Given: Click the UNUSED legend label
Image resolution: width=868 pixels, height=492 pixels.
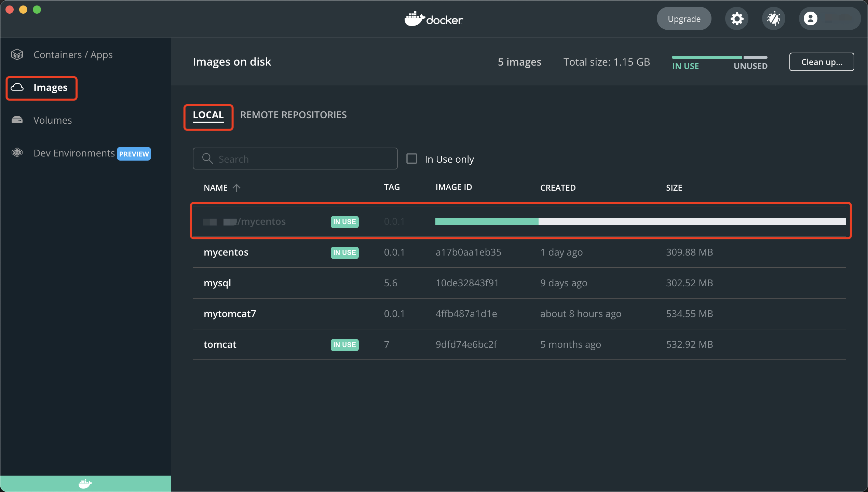Looking at the screenshot, I should point(750,66).
